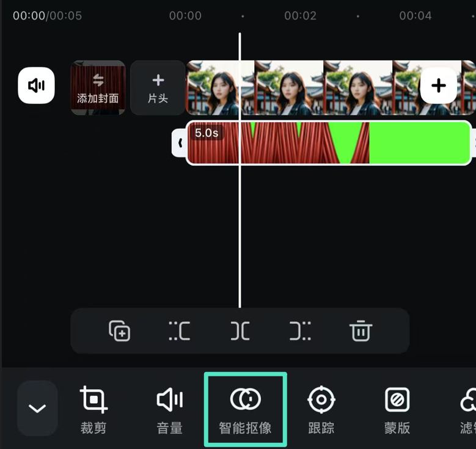Open the filter tool (滤镜)
This screenshot has height=449, width=476.
click(467, 410)
